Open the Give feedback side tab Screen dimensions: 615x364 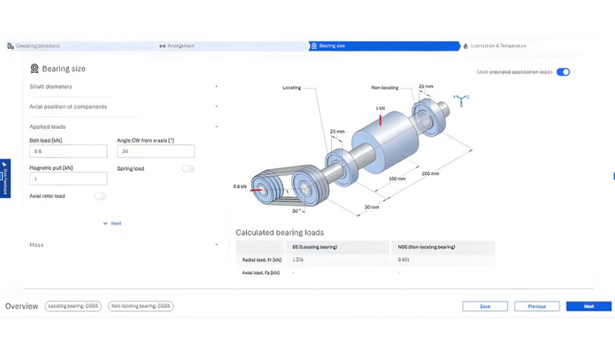[5, 178]
